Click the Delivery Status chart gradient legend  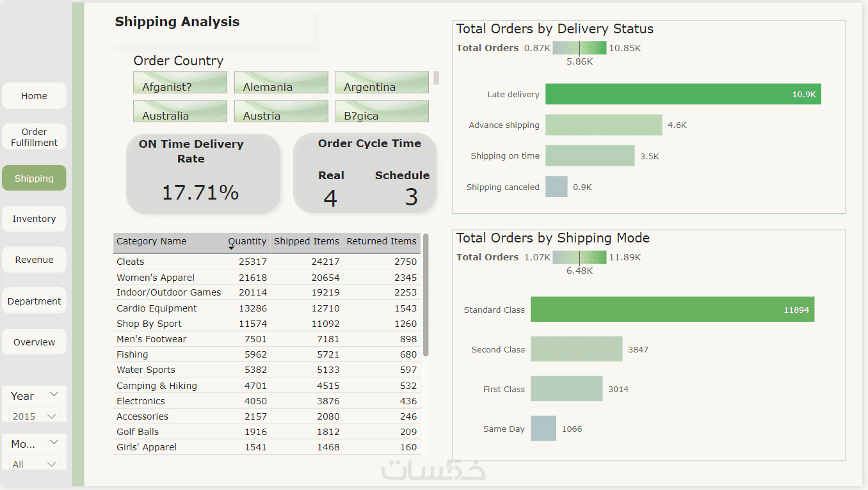pyautogui.click(x=579, y=48)
